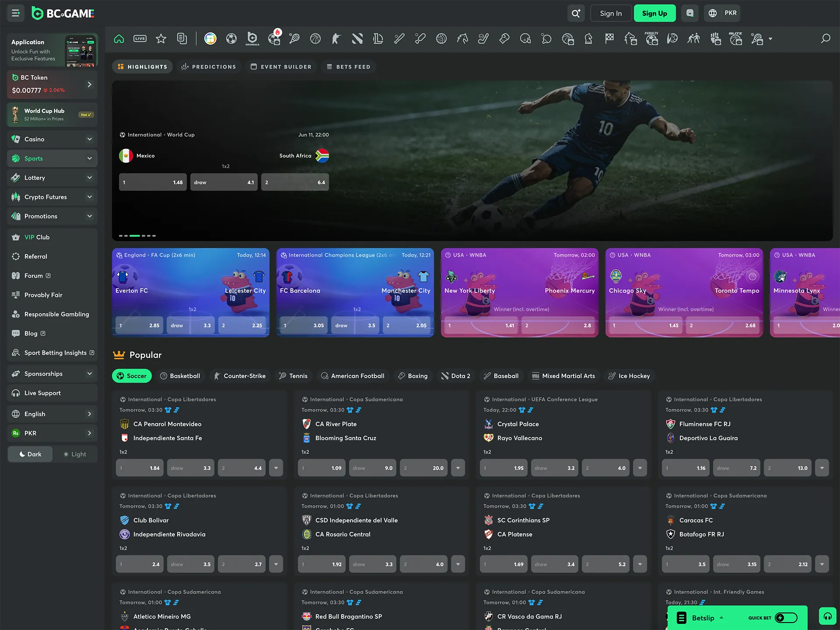Select the checkered racing flag icon
The height and width of the screenshot is (630, 840).
coord(609,39)
